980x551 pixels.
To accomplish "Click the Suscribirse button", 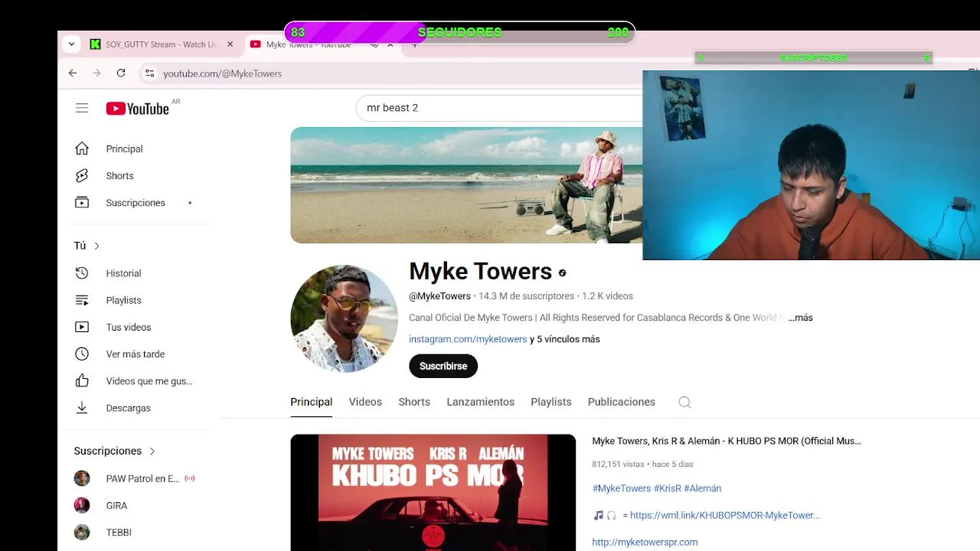I will 443,366.
